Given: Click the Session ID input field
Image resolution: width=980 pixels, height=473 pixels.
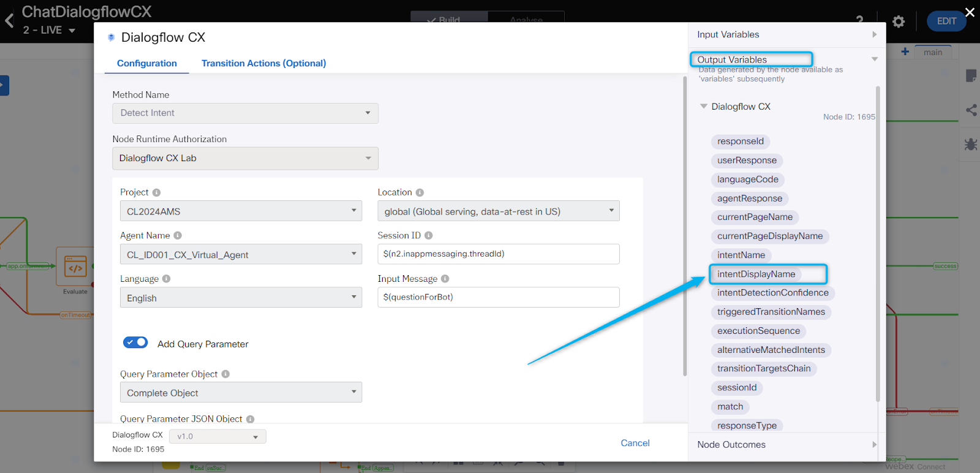Looking at the screenshot, I should click(499, 254).
